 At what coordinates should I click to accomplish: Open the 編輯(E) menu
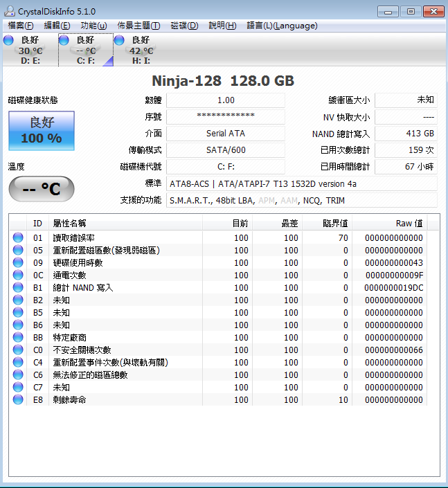57,26
